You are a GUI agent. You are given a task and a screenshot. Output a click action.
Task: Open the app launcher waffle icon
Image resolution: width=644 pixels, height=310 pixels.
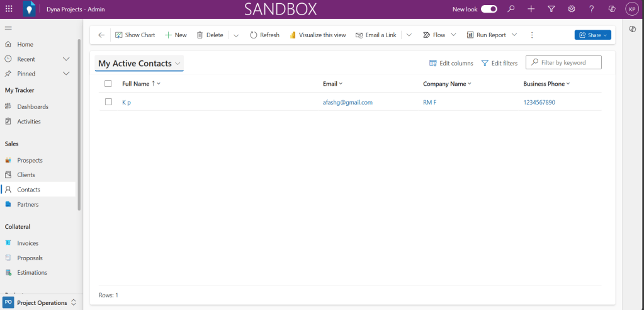9,9
